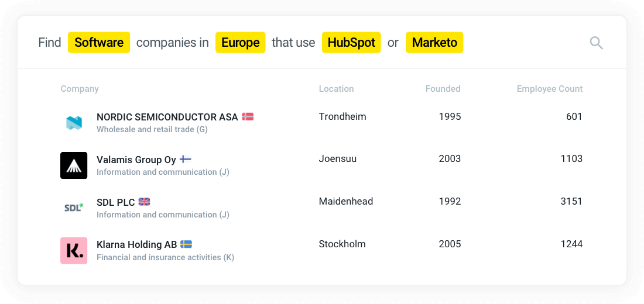
Task: Open the NORDIC SEMICONDUCTOR ASA company link
Action: [x=167, y=117]
